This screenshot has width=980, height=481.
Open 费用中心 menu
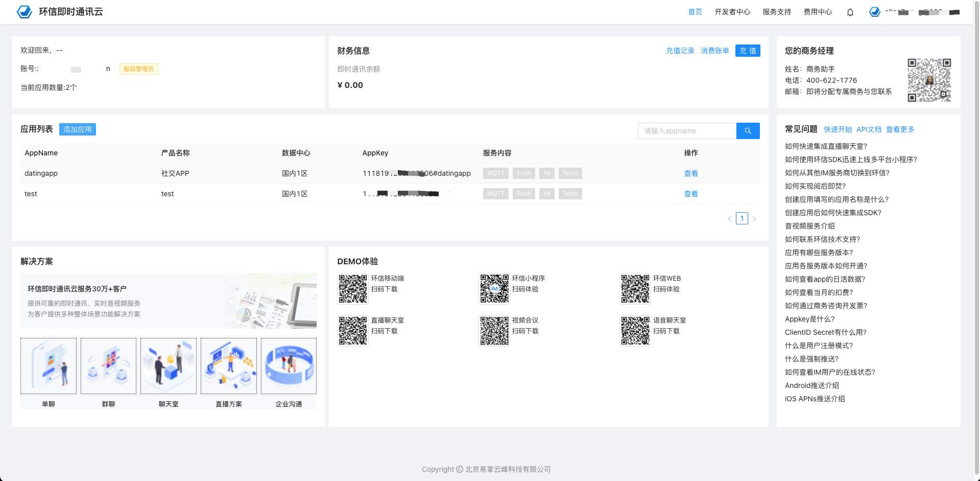point(818,12)
